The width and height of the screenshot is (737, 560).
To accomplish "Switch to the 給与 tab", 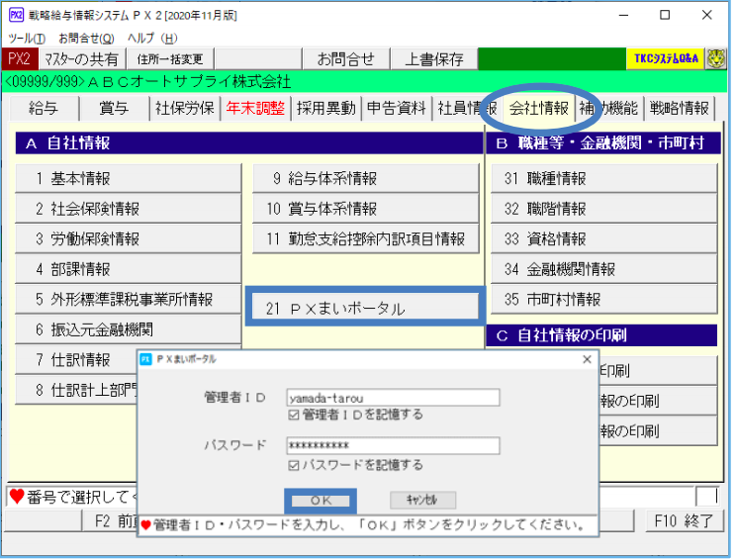I will click(x=44, y=109).
